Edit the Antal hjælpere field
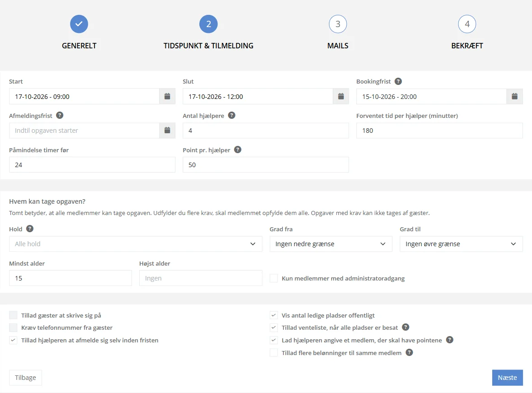532x393 pixels. click(x=266, y=131)
